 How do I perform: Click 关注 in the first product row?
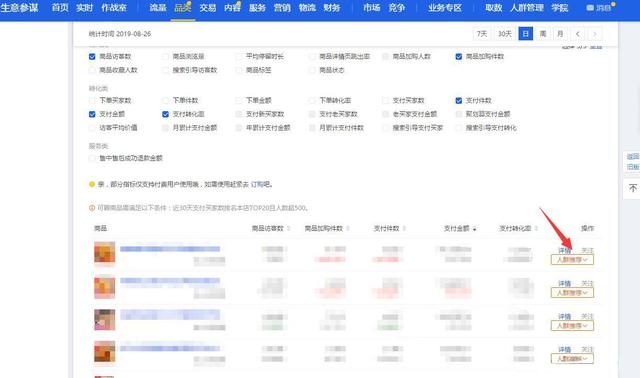click(587, 250)
